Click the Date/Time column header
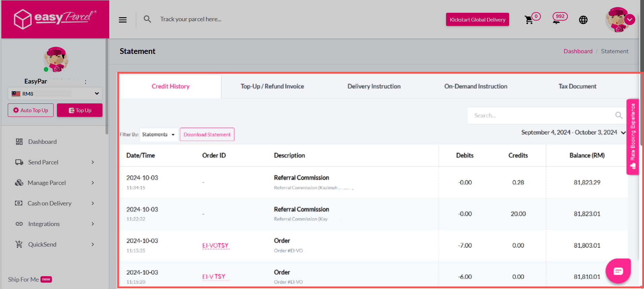Image resolution: width=644 pixels, height=289 pixels. [x=141, y=156]
